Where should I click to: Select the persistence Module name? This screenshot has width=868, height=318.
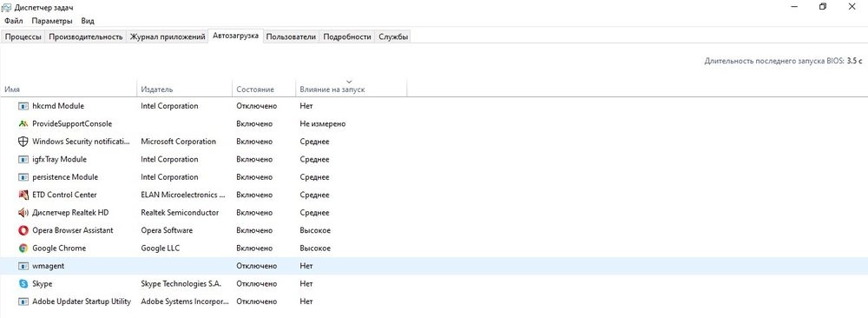[65, 176]
